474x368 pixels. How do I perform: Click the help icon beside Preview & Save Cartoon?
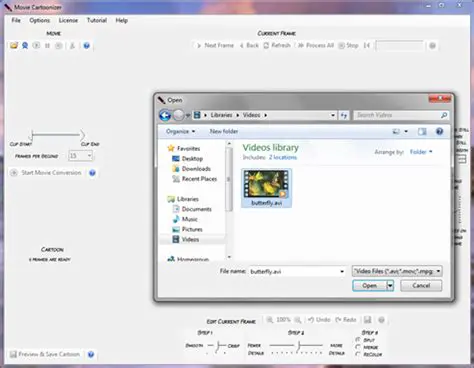pos(91,354)
